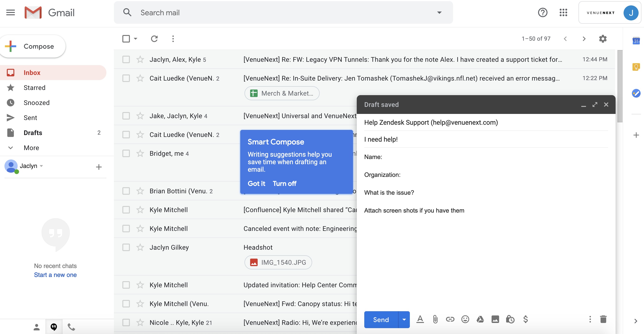
Task: Click Start a new one chat link
Action: tap(55, 275)
